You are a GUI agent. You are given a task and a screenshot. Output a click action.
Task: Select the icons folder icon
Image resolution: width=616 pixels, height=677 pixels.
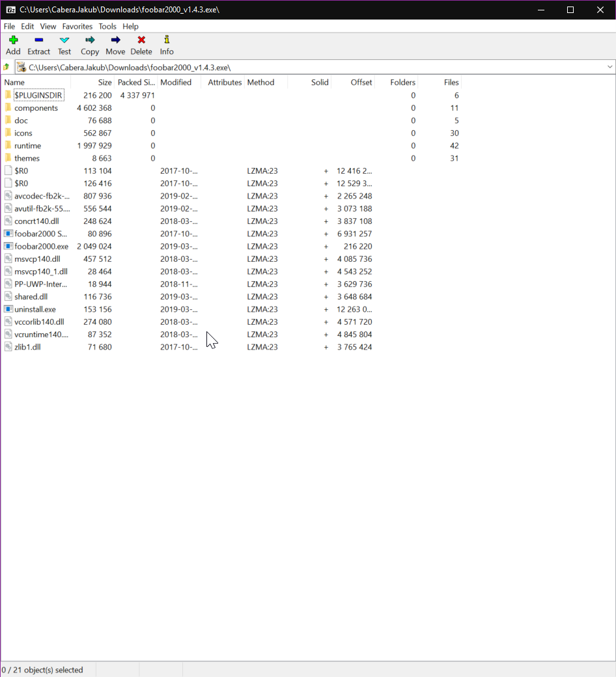point(8,133)
